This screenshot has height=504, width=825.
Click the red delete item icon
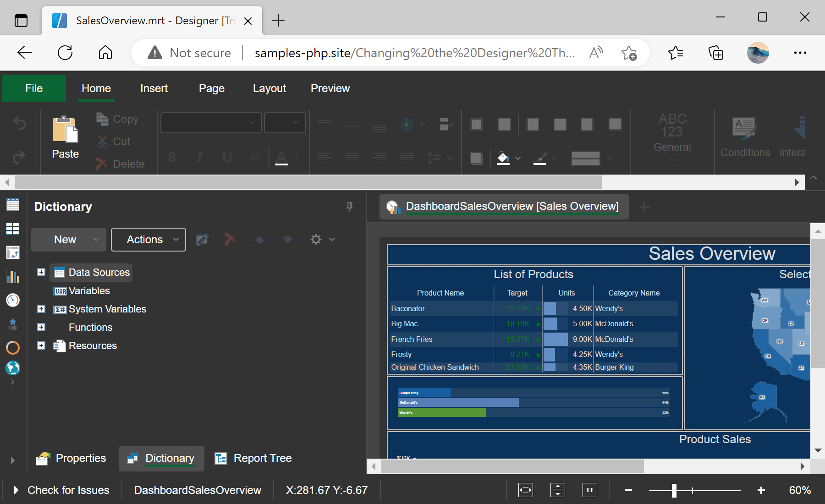point(231,240)
